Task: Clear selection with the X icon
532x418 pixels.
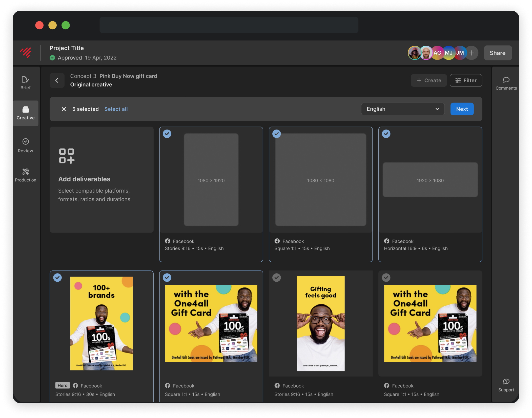Action: tap(64, 109)
